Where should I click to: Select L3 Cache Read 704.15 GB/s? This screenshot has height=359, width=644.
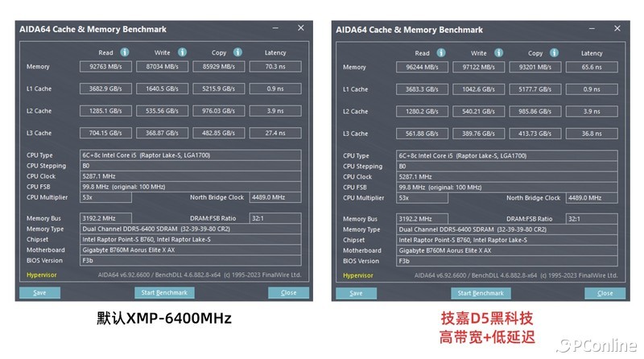click(105, 133)
